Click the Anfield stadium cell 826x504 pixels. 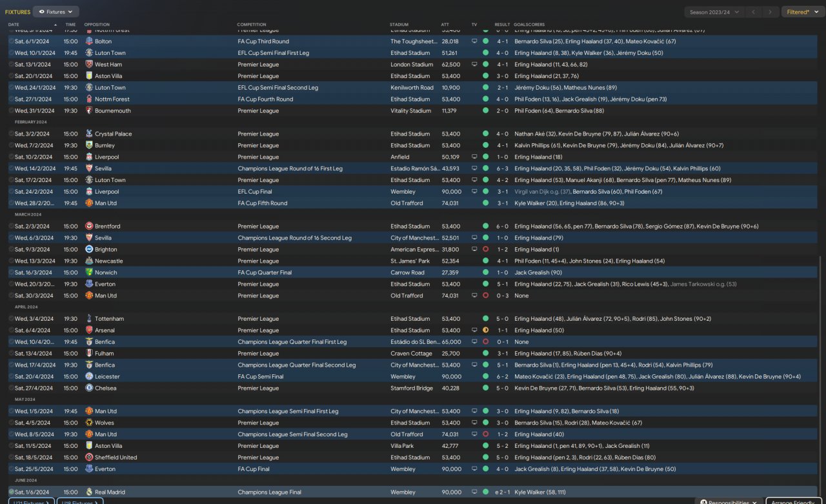[x=400, y=157]
